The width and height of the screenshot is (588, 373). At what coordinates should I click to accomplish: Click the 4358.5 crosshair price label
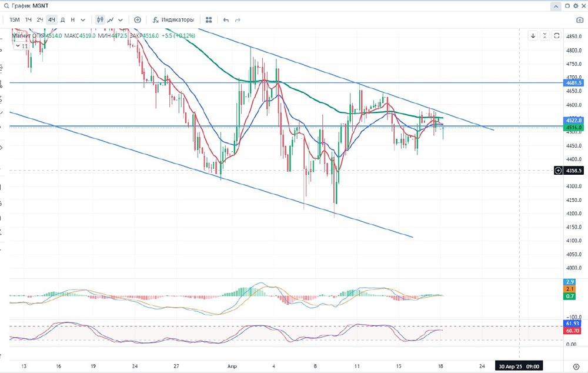[573, 171]
